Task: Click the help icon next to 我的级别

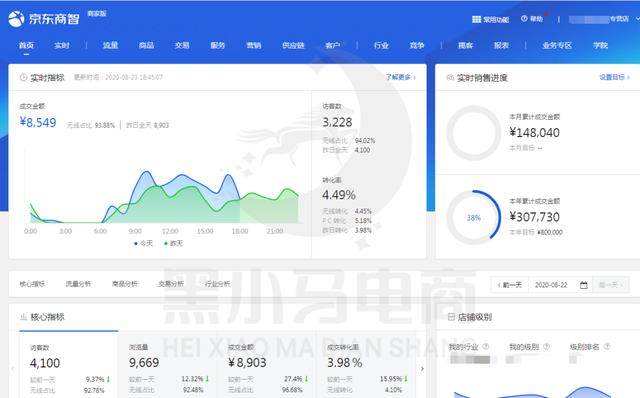Action: [546, 347]
